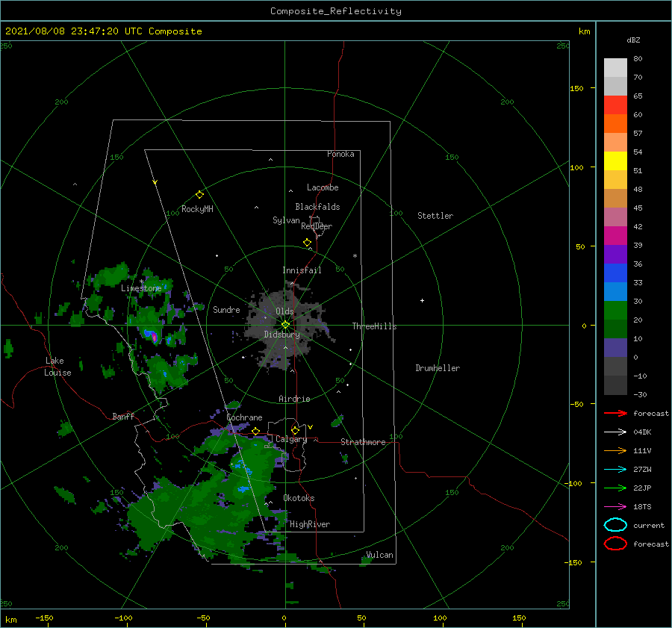Click the Innisfail city label
672x628 pixels.
pos(302,270)
